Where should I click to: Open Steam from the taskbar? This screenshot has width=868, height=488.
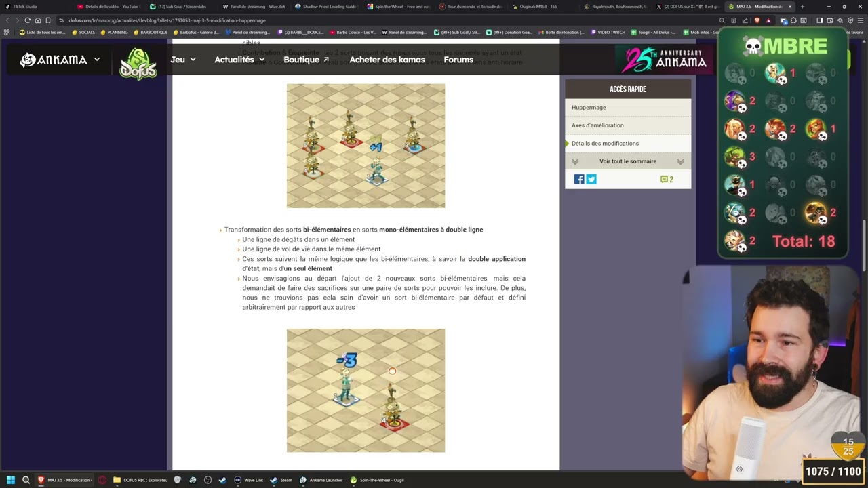coord(281,480)
